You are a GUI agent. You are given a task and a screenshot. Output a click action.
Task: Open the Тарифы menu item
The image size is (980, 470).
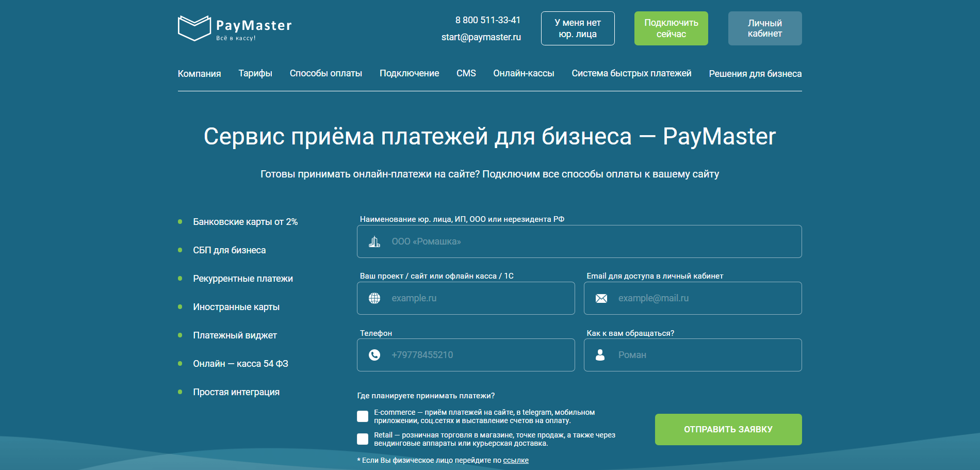pyautogui.click(x=255, y=73)
